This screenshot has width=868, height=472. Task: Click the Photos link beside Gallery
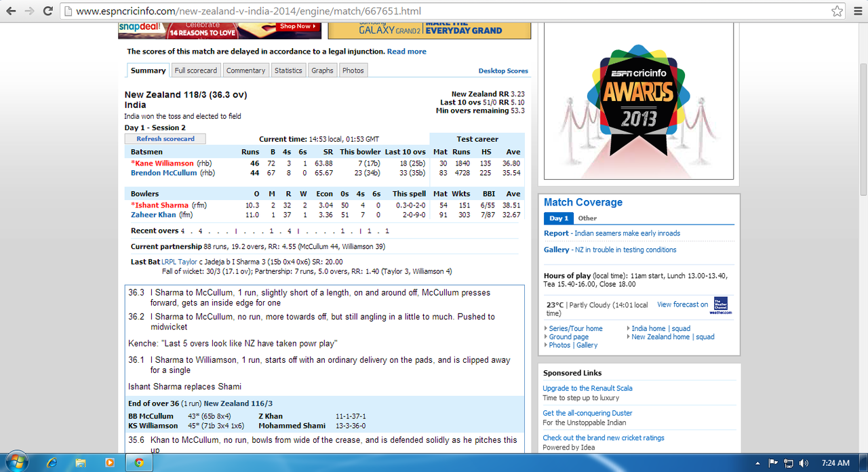[559, 345]
